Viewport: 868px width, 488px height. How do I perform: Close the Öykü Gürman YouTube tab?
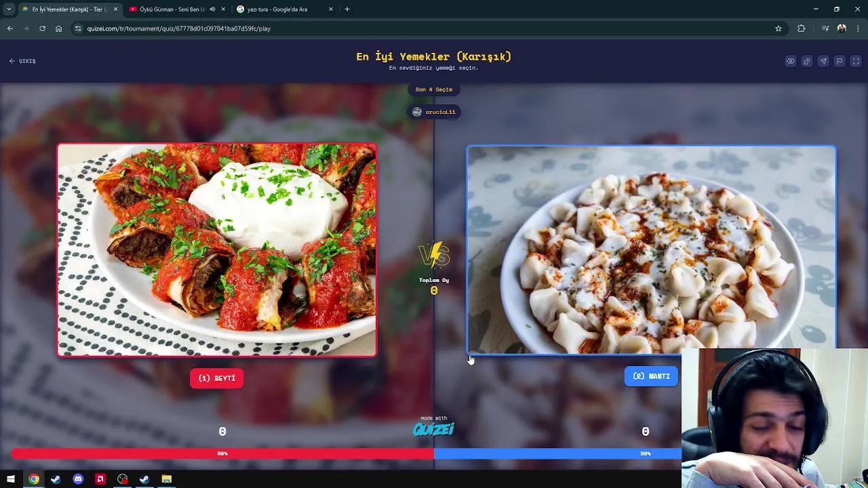pos(222,9)
